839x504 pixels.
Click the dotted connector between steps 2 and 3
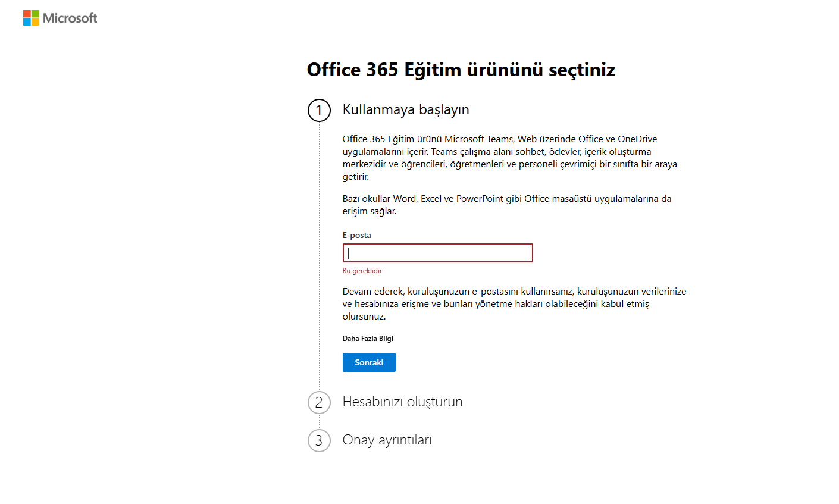coord(320,422)
